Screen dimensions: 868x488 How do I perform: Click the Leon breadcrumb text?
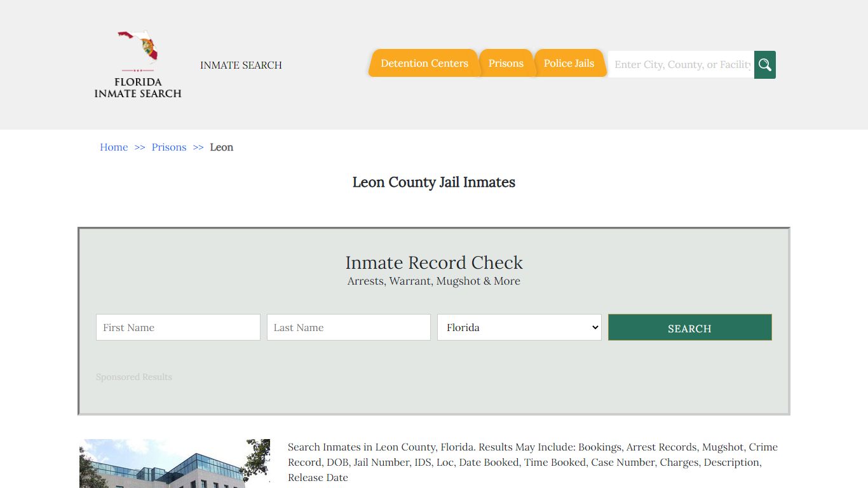pyautogui.click(x=222, y=147)
